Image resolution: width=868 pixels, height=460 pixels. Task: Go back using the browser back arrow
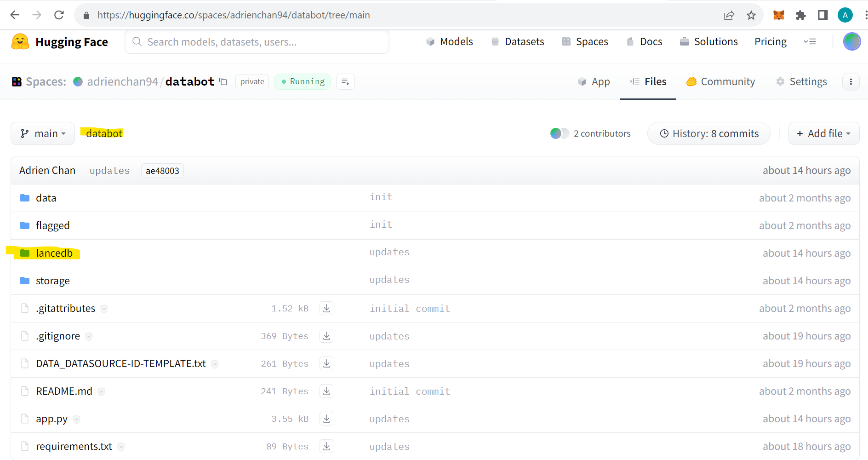pyautogui.click(x=15, y=15)
